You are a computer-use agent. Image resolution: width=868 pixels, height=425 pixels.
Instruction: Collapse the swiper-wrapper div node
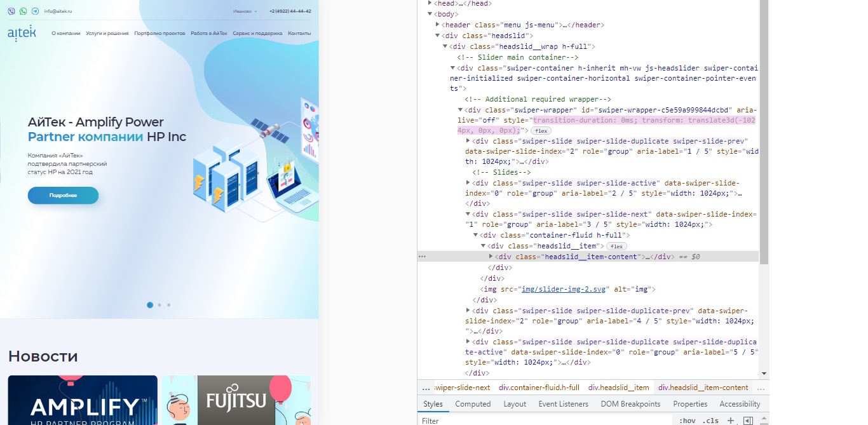coord(461,110)
